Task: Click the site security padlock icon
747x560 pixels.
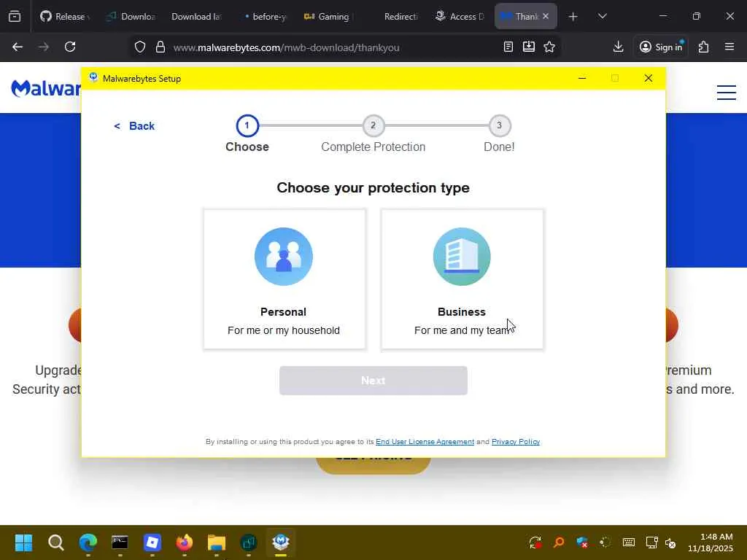Action: (160, 47)
